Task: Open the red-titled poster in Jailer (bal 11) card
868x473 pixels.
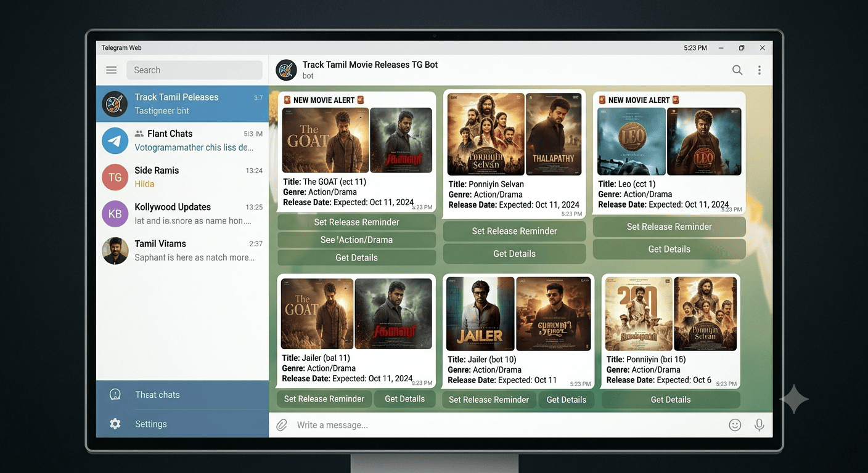Action: click(394, 314)
